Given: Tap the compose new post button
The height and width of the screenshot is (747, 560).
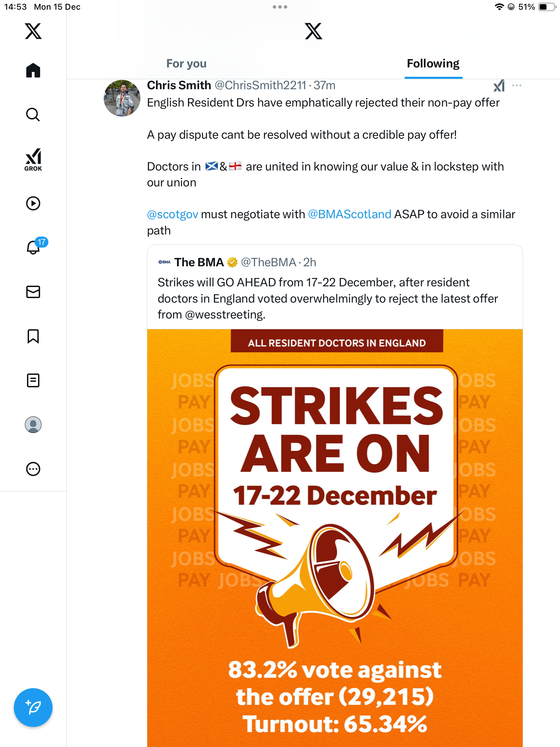Looking at the screenshot, I should (x=33, y=708).
